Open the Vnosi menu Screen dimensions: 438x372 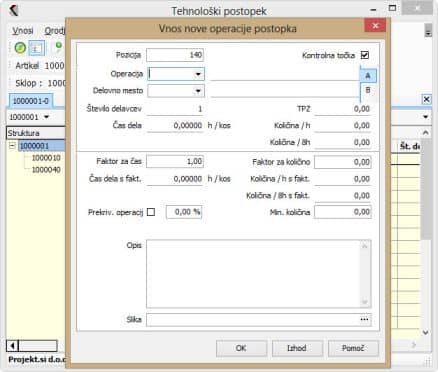pyautogui.click(x=23, y=31)
